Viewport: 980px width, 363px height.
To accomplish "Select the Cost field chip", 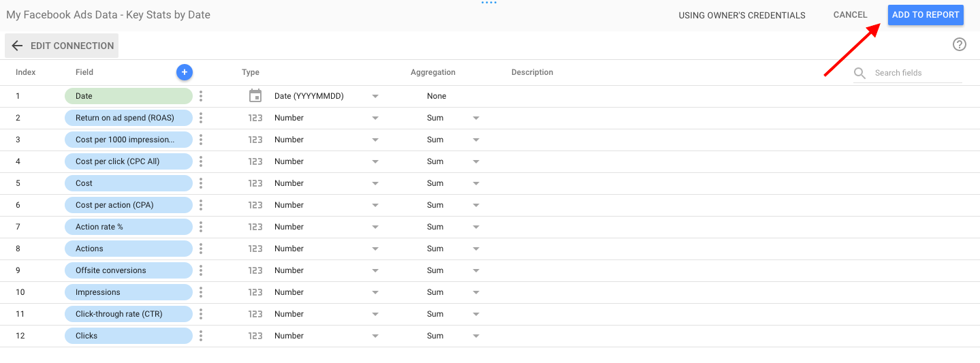I will [129, 183].
